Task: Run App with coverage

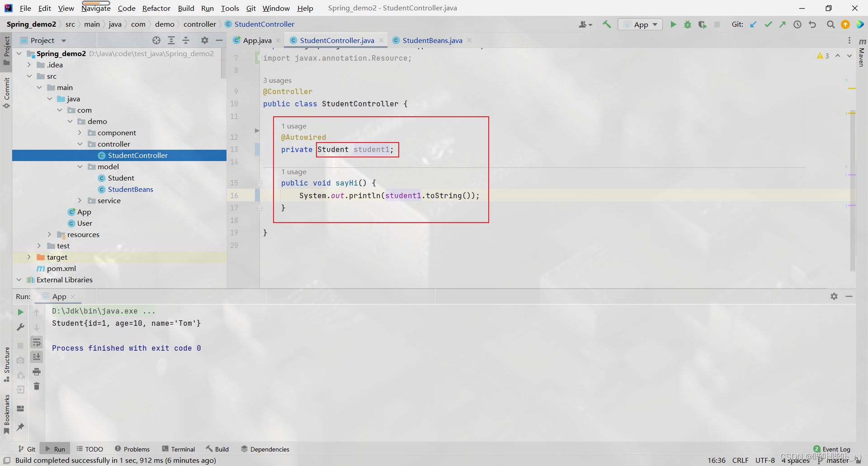Action: pyautogui.click(x=702, y=24)
